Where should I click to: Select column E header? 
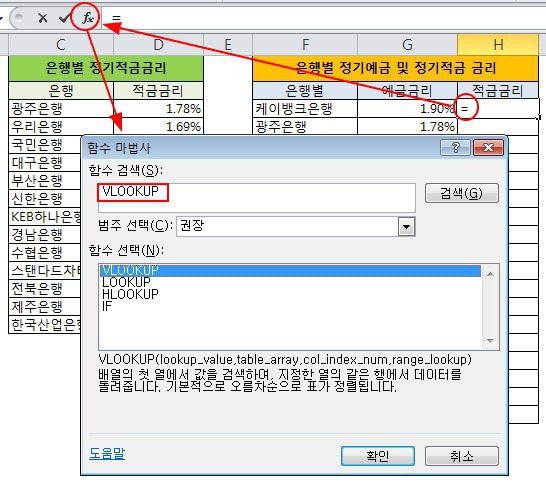pos(228,45)
